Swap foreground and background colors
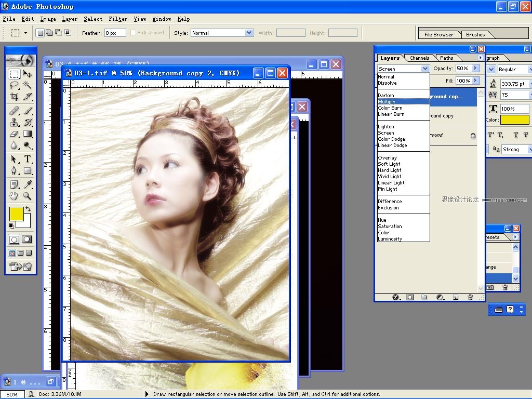This screenshot has height=399, width=532. [x=28, y=209]
